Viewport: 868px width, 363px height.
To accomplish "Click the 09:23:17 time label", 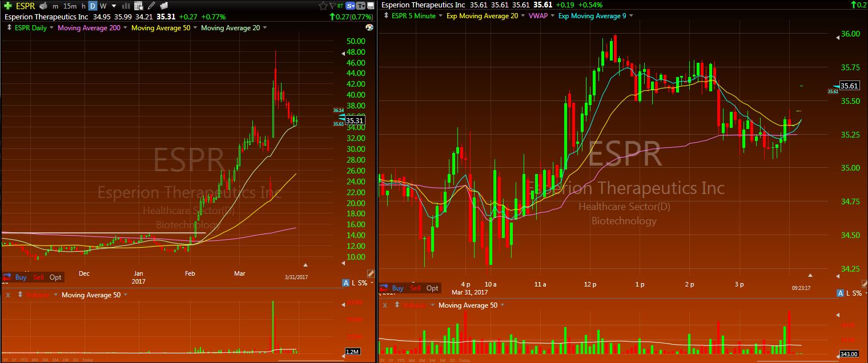I will (x=801, y=288).
